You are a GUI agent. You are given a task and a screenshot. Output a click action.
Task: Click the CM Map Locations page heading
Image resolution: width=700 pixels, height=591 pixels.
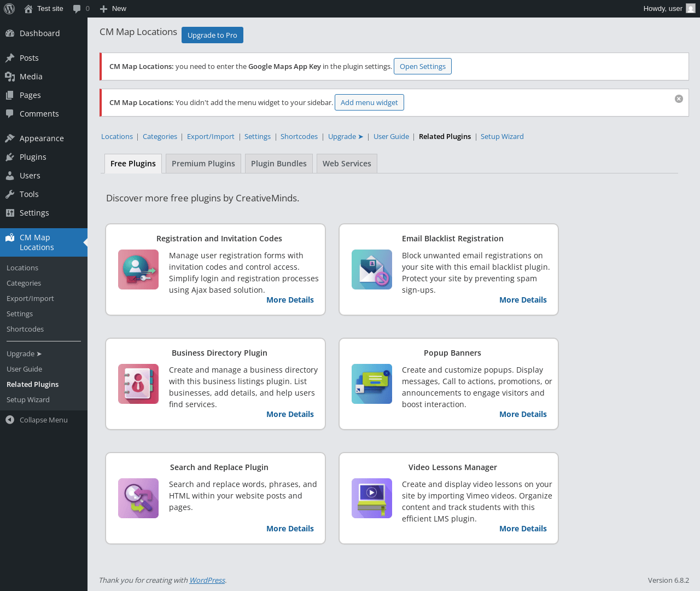138,32
